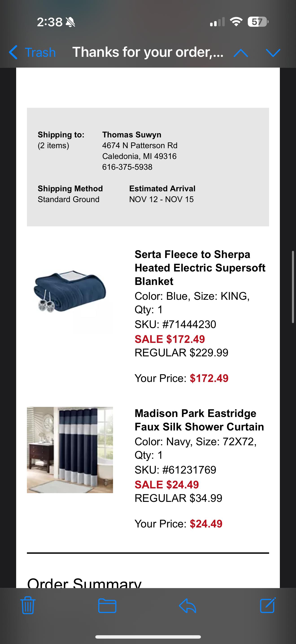296x644 pixels.
Task: Tap the email subject Thanks for your order
Action: tap(148, 52)
